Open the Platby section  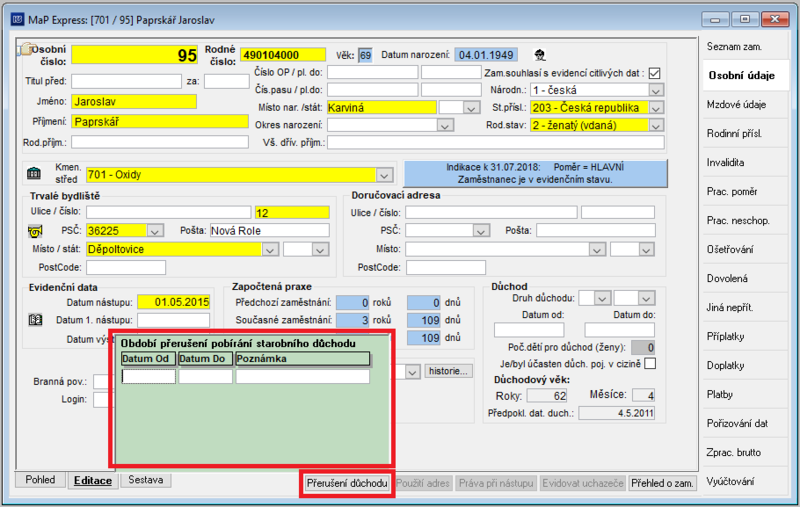pyautogui.click(x=745, y=394)
